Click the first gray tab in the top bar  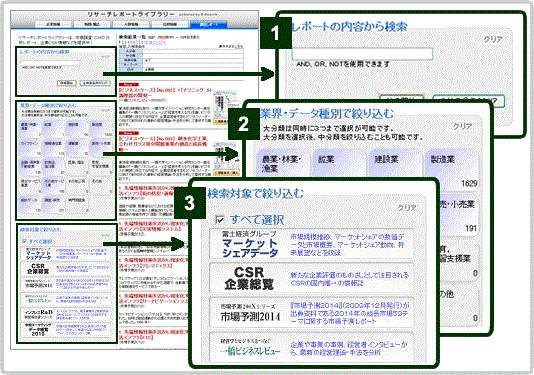point(53,25)
